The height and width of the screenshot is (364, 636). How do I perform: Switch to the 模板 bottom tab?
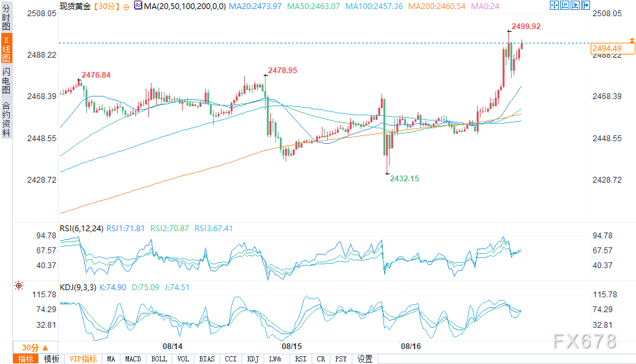pyautogui.click(x=52, y=359)
